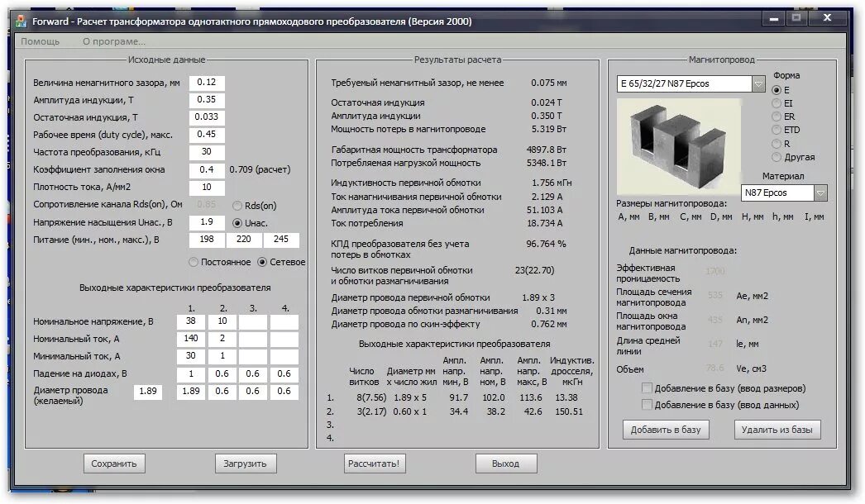Click the efficiency value 96.764 %
This screenshot has height=504, width=865.
click(x=546, y=244)
